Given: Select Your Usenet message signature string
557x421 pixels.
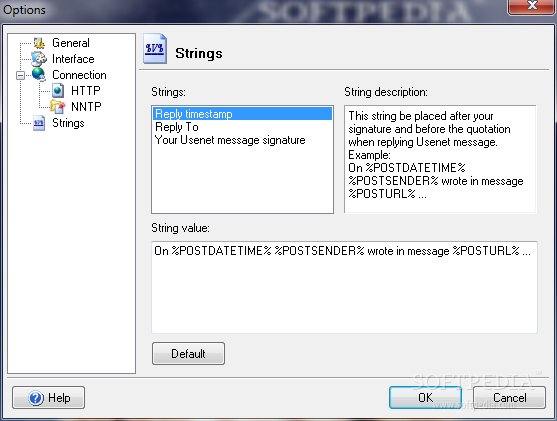Looking at the screenshot, I should click(x=243, y=140).
